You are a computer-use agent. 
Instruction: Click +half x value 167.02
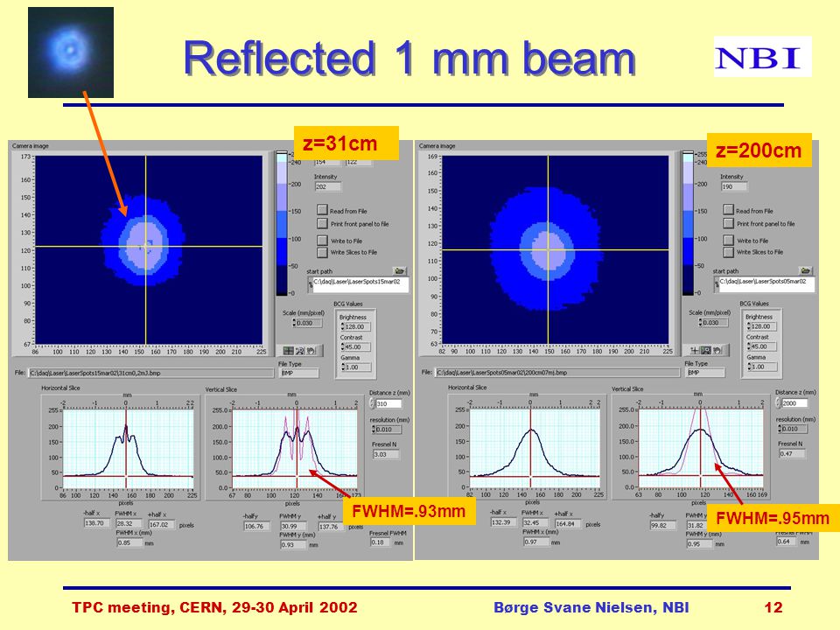[161, 524]
